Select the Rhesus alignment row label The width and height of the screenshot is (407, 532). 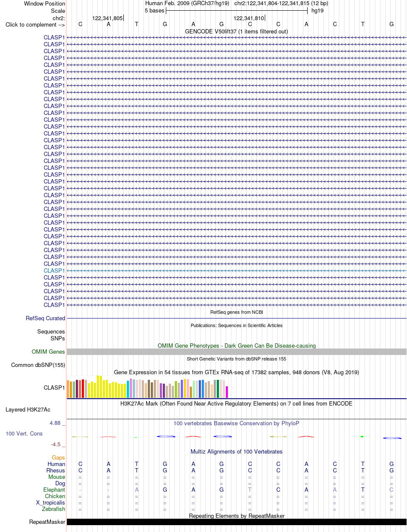[x=56, y=470]
